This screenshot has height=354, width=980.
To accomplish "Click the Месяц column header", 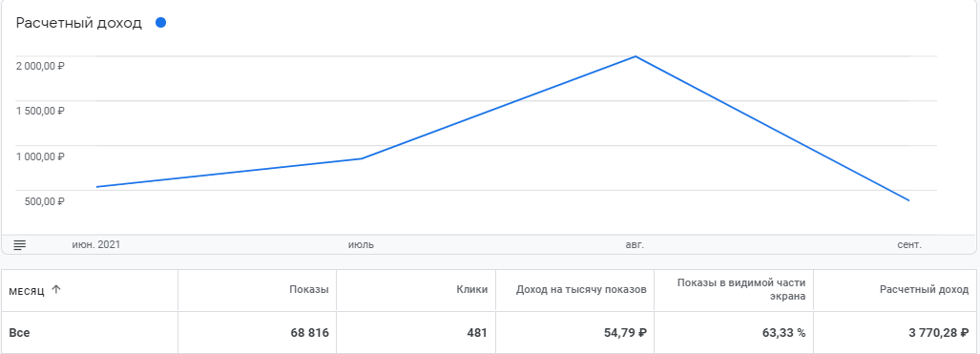I will (27, 290).
